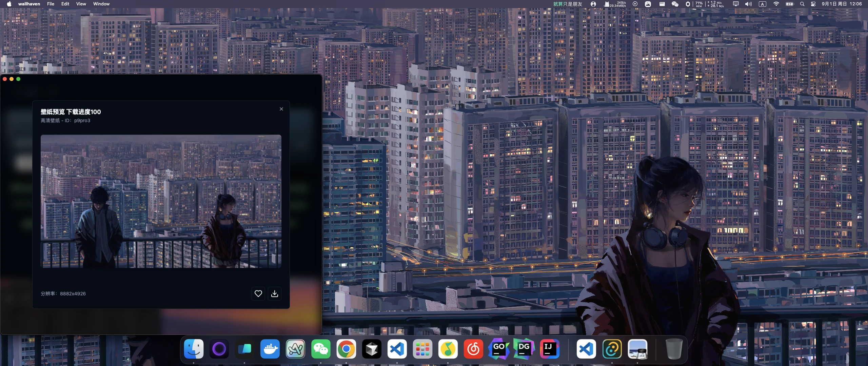Switch the input source via the A icon
Viewport: 868px width, 366px height.
pyautogui.click(x=763, y=4)
